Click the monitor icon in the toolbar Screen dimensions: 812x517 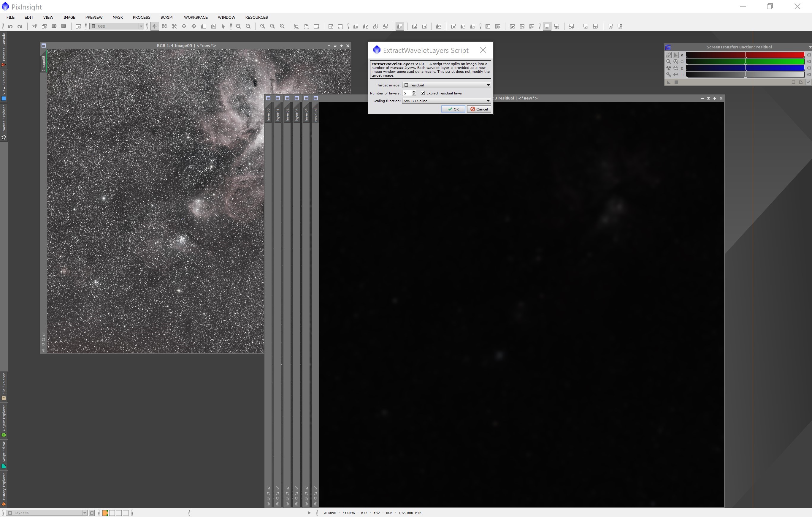tap(547, 26)
